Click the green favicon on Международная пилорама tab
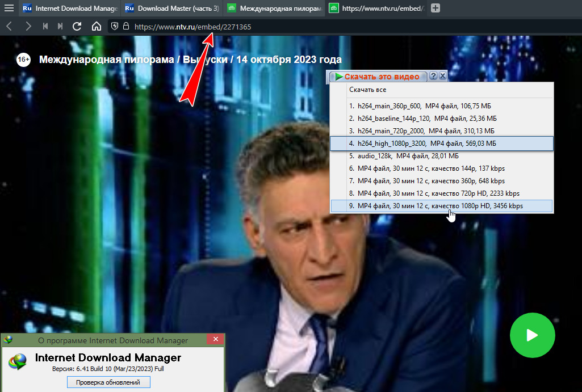Viewport: 582px width, 392px height. click(x=232, y=8)
